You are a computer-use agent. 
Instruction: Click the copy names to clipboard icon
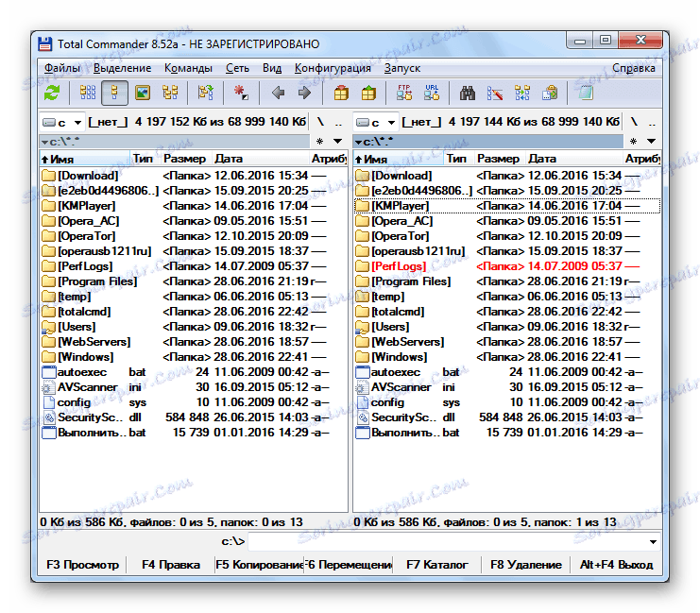click(x=550, y=93)
